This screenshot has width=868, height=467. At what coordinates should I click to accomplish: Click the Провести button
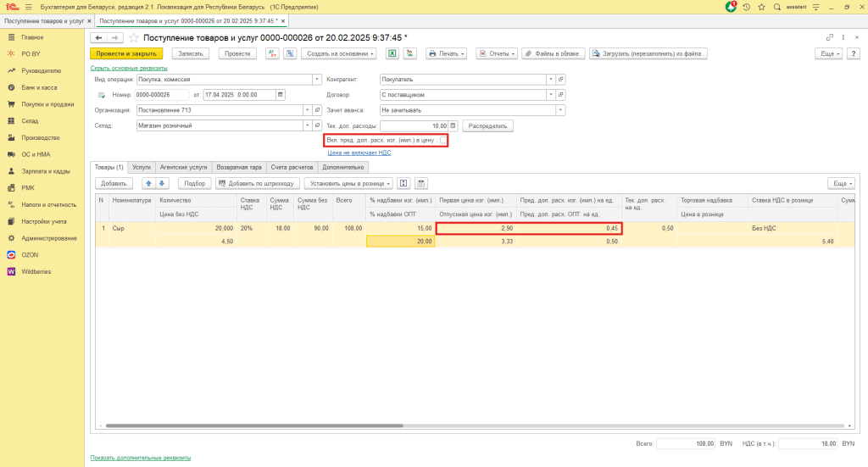[x=237, y=53]
